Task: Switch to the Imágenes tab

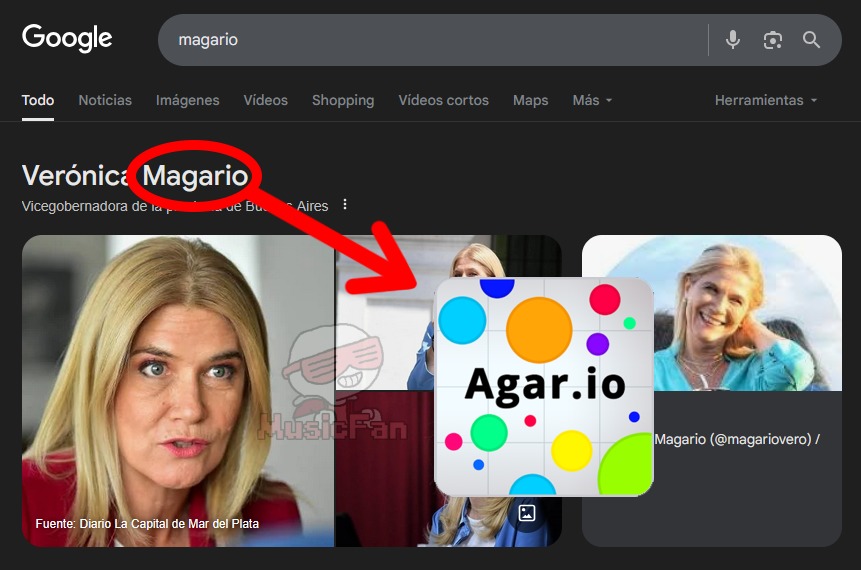Action: [188, 100]
